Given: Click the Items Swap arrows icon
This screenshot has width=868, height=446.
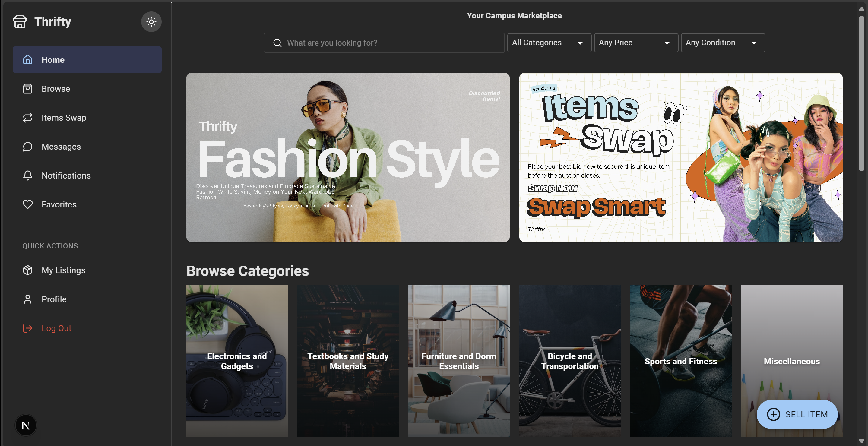Looking at the screenshot, I should 28,118.
